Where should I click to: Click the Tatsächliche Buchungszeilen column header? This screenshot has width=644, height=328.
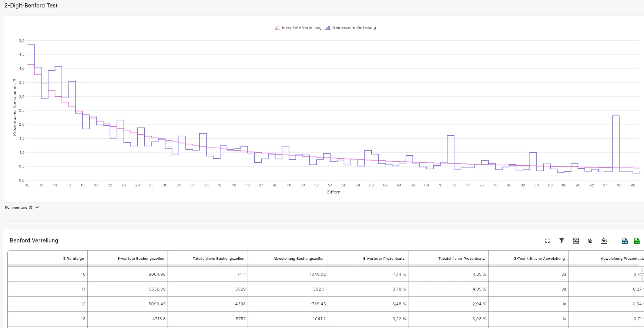pyautogui.click(x=218, y=259)
